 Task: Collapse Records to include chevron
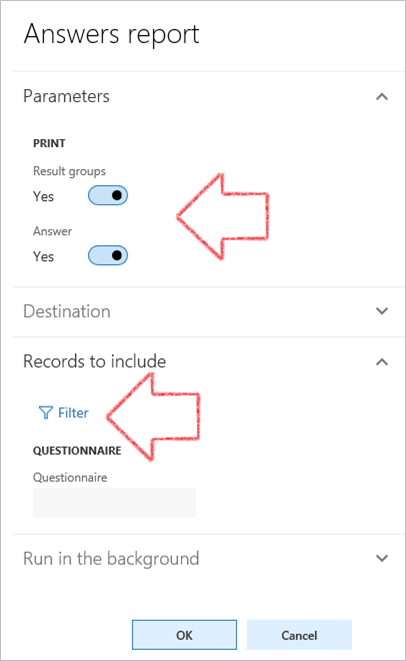[x=382, y=362]
